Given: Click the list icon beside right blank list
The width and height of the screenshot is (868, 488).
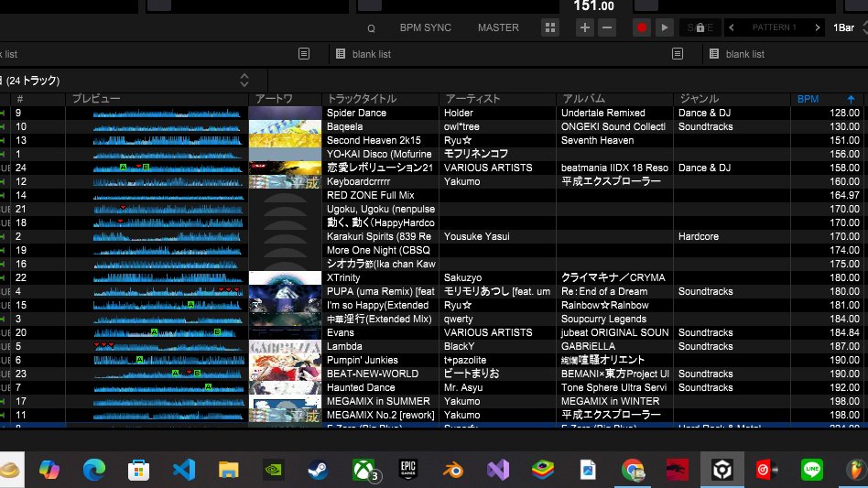Looking at the screenshot, I should coord(714,54).
